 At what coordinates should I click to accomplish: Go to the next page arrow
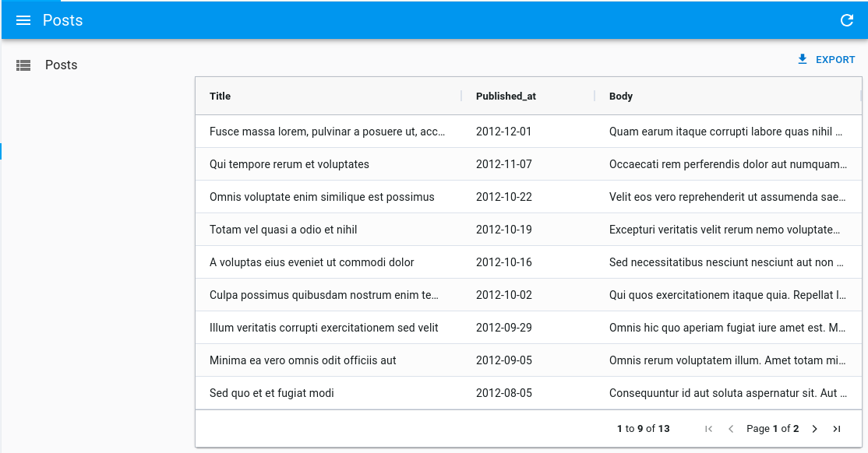point(815,429)
